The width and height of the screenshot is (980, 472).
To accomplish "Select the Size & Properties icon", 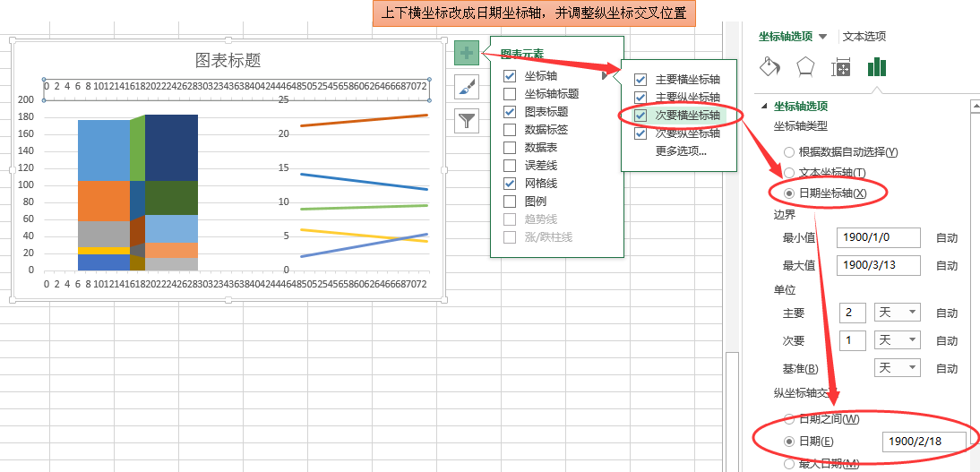I will 841,67.
